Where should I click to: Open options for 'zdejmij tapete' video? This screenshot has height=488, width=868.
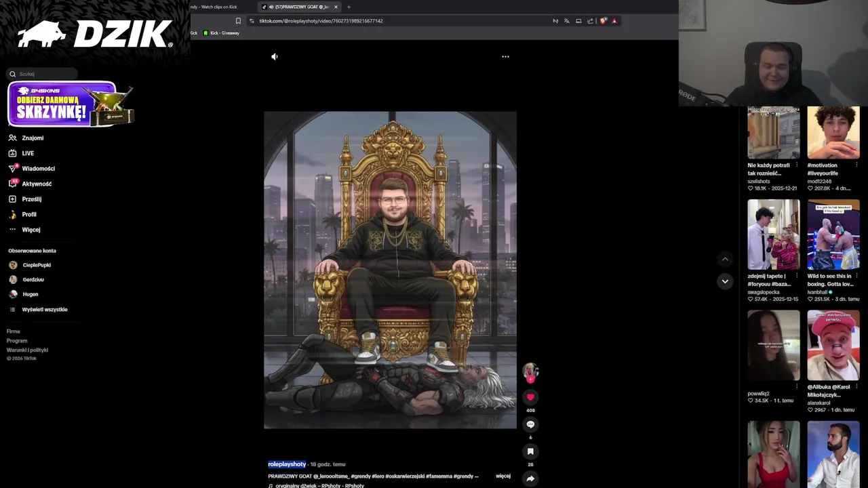click(797, 276)
